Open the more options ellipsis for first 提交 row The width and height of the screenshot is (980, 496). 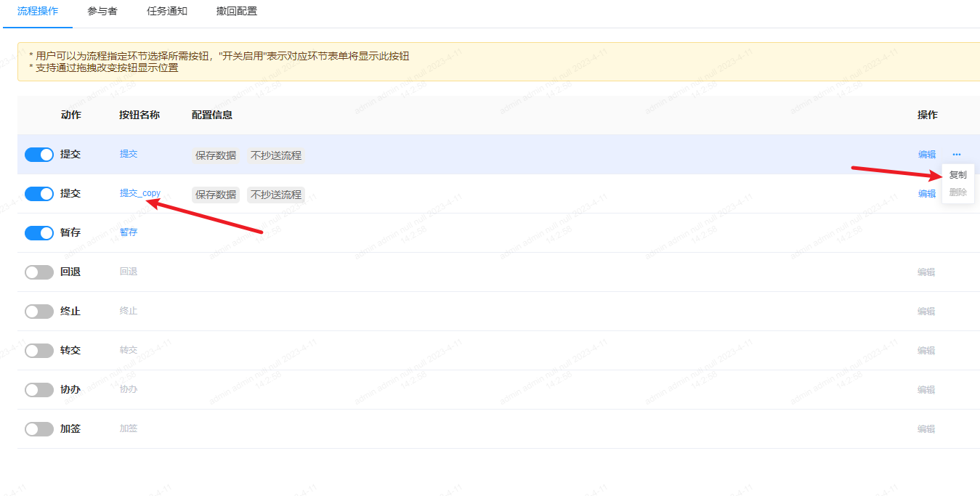coord(956,154)
